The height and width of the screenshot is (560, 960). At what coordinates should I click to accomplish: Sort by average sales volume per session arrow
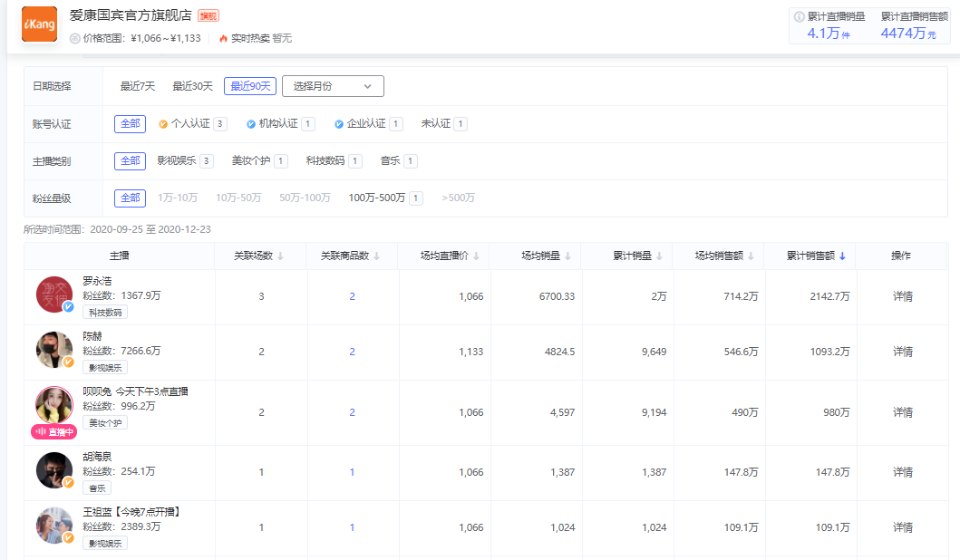coord(567,256)
